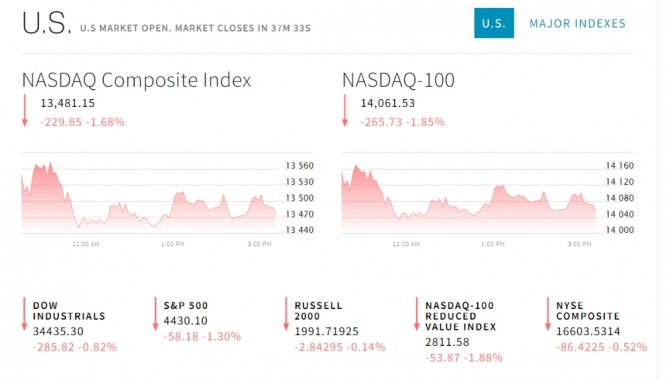This screenshot has width=670, height=380.
Task: Open S&P 500 index label
Action: pos(185,306)
